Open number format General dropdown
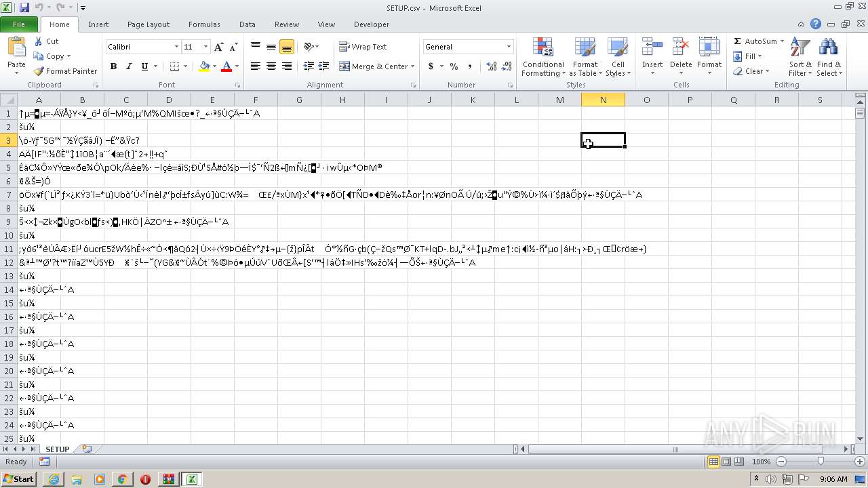Screen dimensions: 868x488 pyautogui.click(x=509, y=47)
